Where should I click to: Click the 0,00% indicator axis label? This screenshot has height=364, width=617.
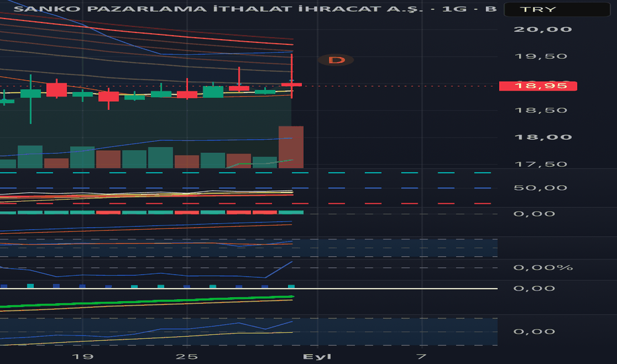coord(543,267)
